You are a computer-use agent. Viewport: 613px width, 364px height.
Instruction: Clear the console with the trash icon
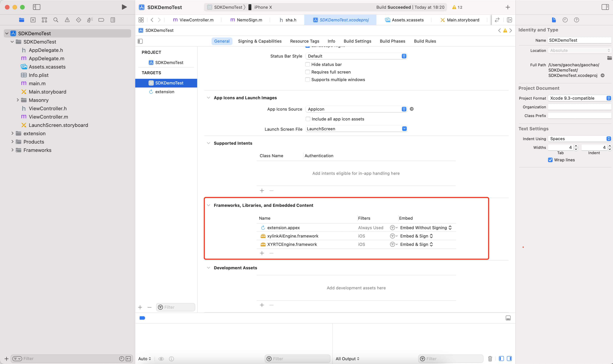point(490,359)
